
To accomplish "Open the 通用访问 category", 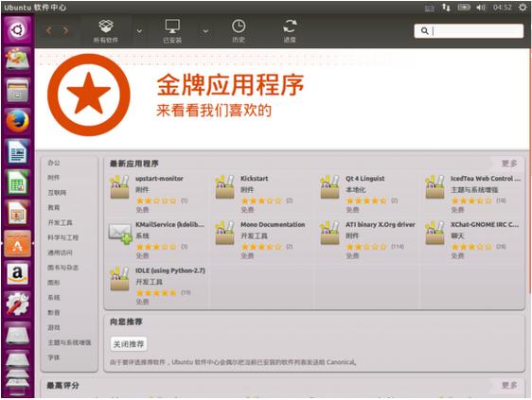I will click(60, 252).
